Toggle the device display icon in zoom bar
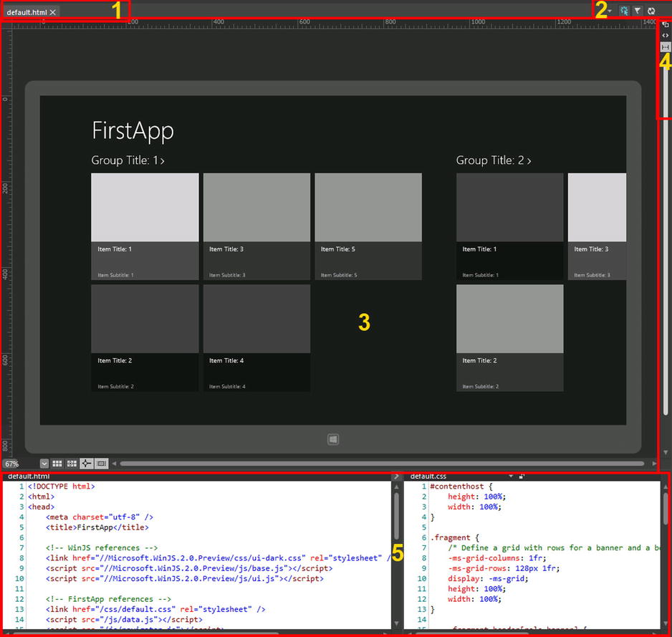The width and height of the screenshot is (672, 637). 102,464
